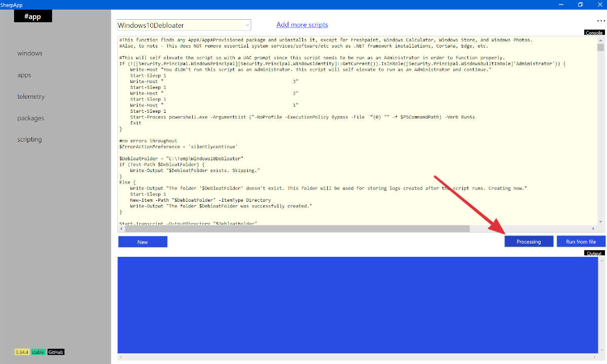
Task: Click the Run from file button
Action: pos(581,242)
